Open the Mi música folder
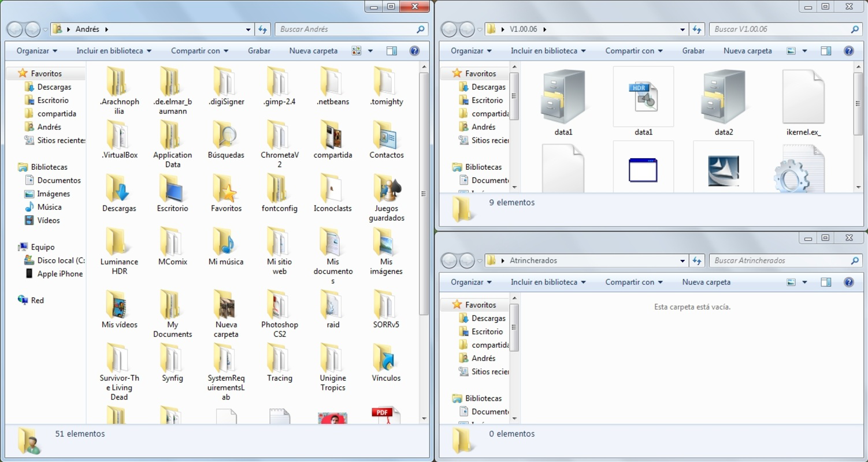The image size is (868, 462). tap(225, 245)
